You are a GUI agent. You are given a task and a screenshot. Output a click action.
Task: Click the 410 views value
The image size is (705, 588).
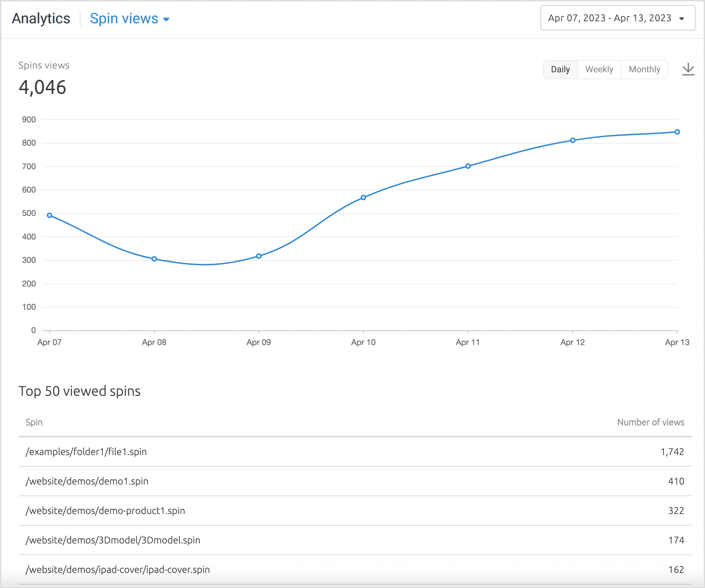676,481
